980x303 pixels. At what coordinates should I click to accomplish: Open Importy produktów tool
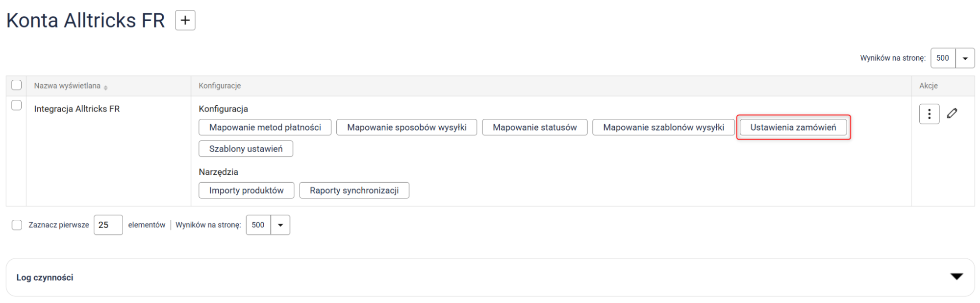(246, 190)
